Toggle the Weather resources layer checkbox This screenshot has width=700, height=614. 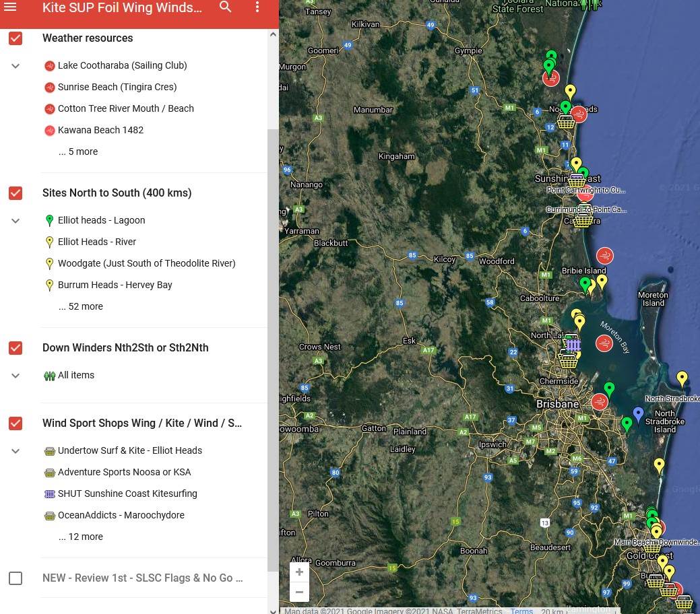[15, 38]
